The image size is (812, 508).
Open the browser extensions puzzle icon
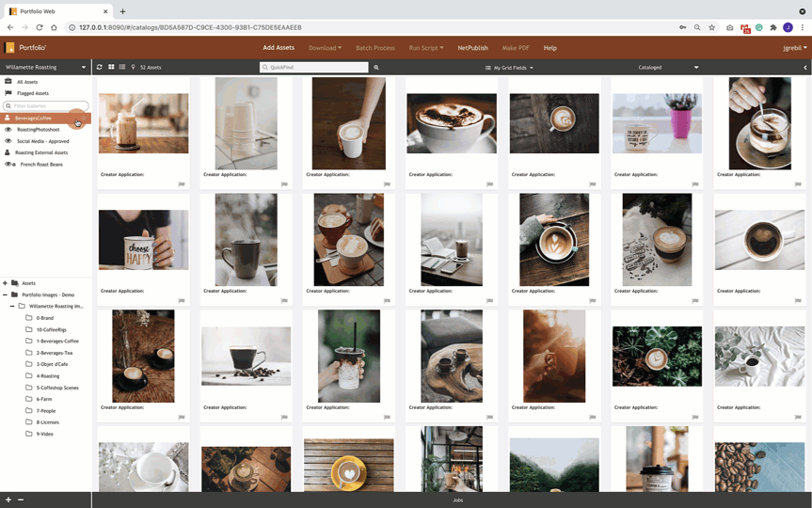(773, 27)
